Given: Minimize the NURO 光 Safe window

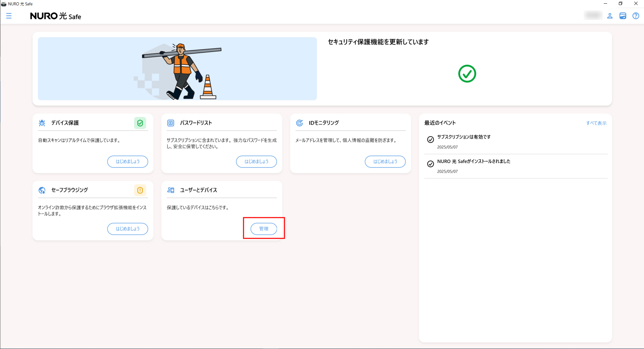Looking at the screenshot, I should (605, 4).
